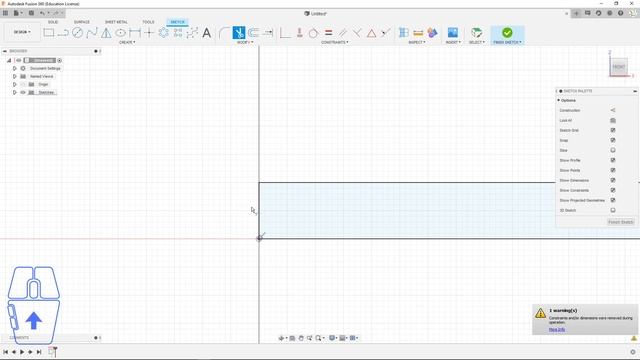
Task: Click the Measure tool in Inspect
Action: [x=418, y=33]
